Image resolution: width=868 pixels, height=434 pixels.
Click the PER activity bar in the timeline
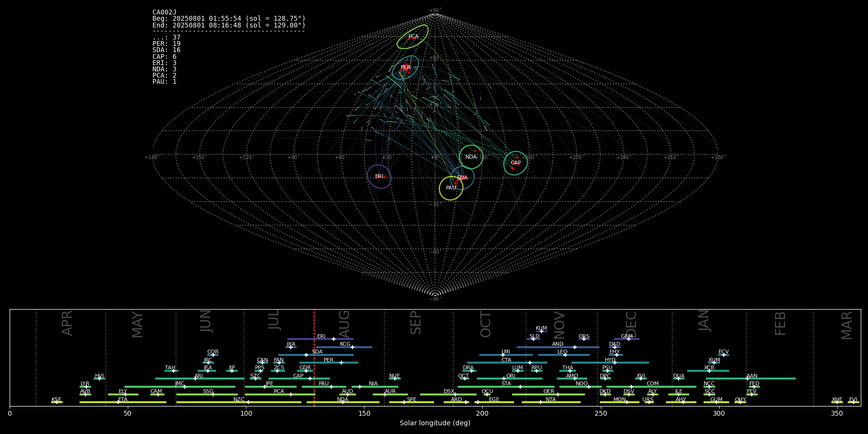(329, 363)
